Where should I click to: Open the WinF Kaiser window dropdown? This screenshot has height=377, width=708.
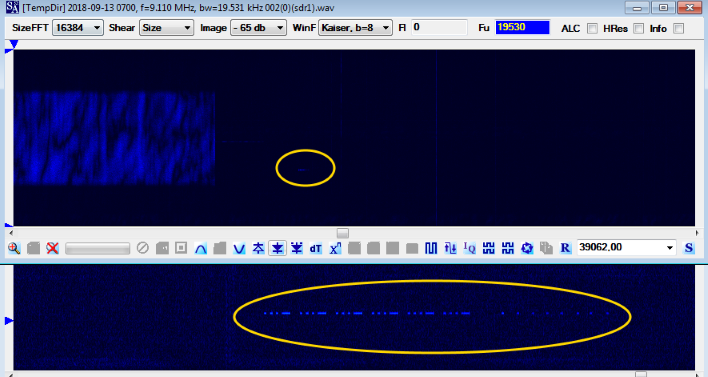[x=355, y=28]
